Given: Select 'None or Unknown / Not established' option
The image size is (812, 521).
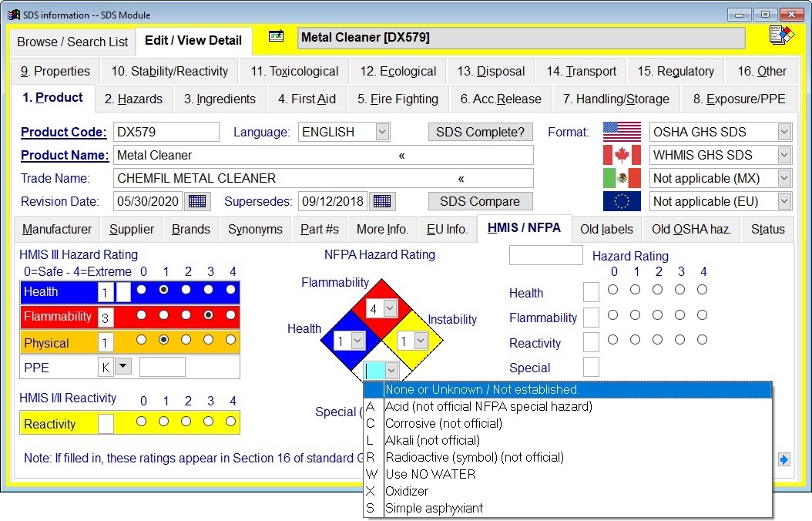Looking at the screenshot, I should (x=568, y=389).
